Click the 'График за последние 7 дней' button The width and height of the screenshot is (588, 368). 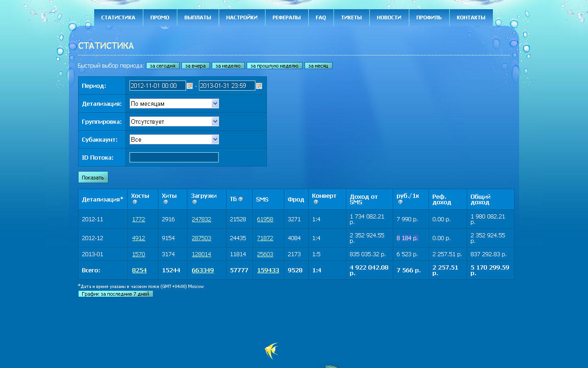coord(115,294)
